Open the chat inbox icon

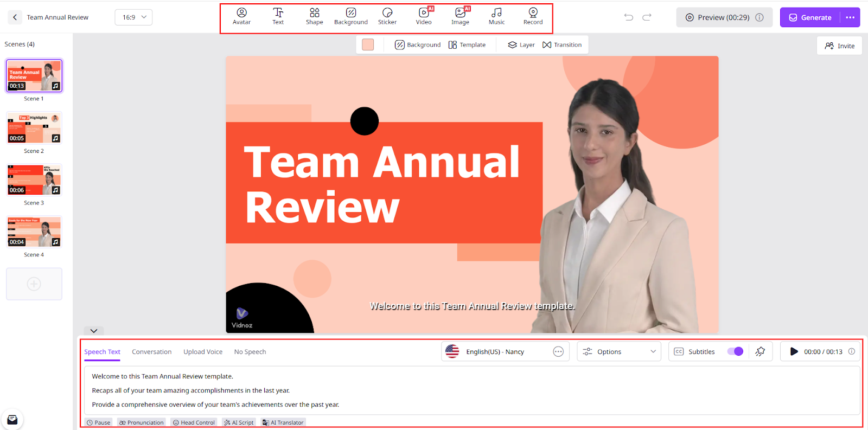point(12,419)
